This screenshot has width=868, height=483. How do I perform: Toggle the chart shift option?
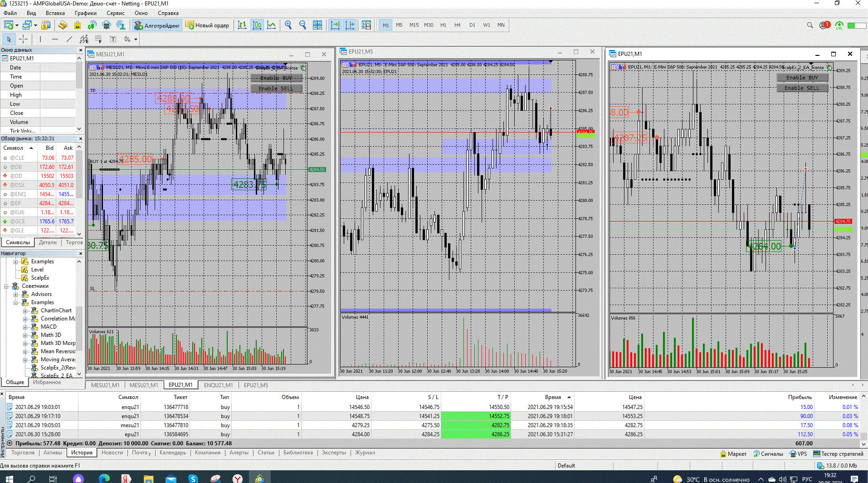(x=350, y=25)
